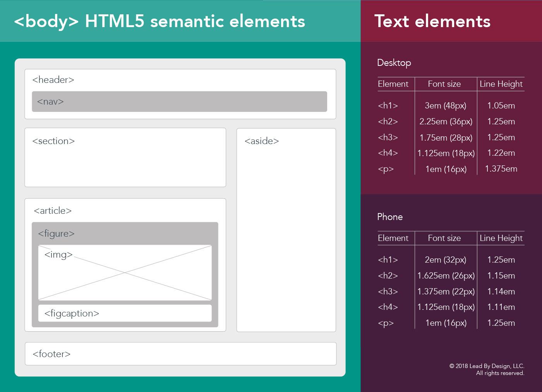Click the "1.11em" line height
Image resolution: width=542 pixels, height=392 pixels.
(x=501, y=307)
